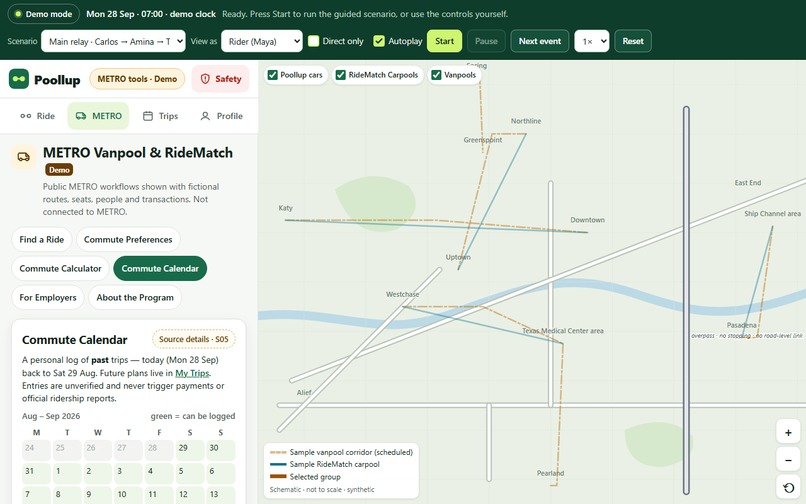Click the Ride tab icon
The height and width of the screenshot is (504, 806).
point(26,116)
